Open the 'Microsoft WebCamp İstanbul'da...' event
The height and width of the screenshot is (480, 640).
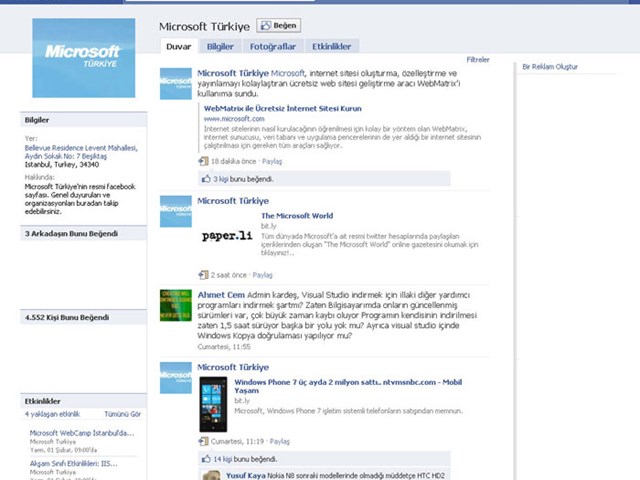(81, 432)
